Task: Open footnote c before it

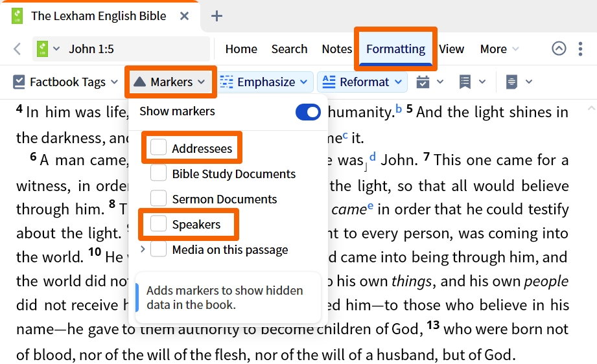Action: pos(345,135)
